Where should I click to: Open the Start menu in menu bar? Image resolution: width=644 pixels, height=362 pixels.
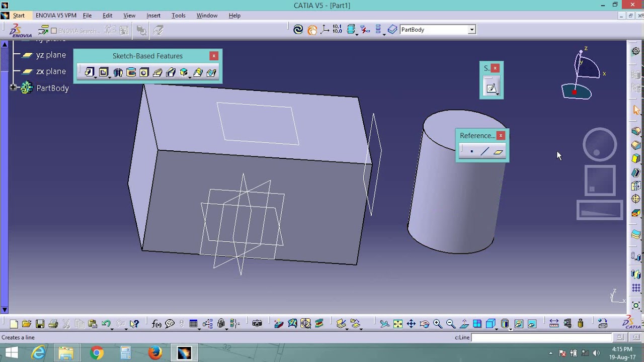tap(19, 16)
